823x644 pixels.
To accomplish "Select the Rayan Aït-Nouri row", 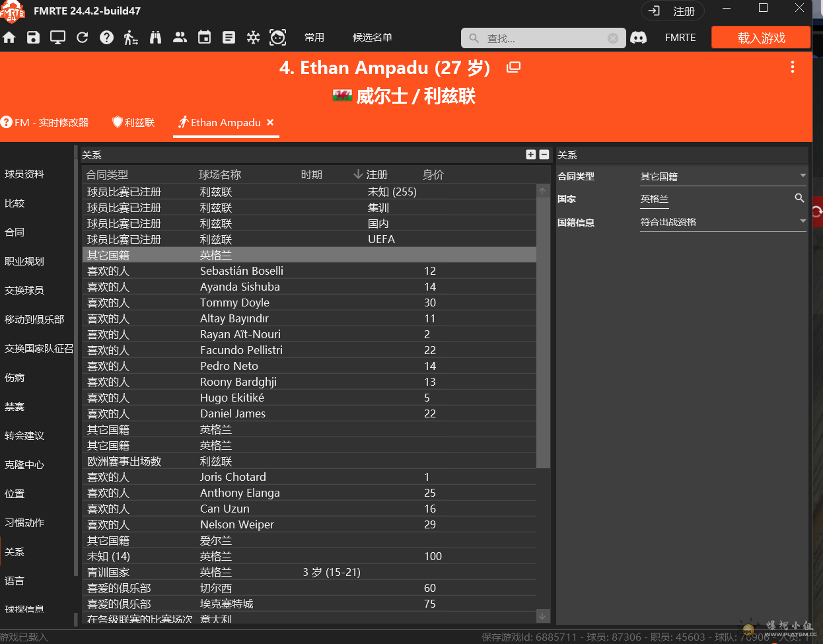I will click(309, 334).
